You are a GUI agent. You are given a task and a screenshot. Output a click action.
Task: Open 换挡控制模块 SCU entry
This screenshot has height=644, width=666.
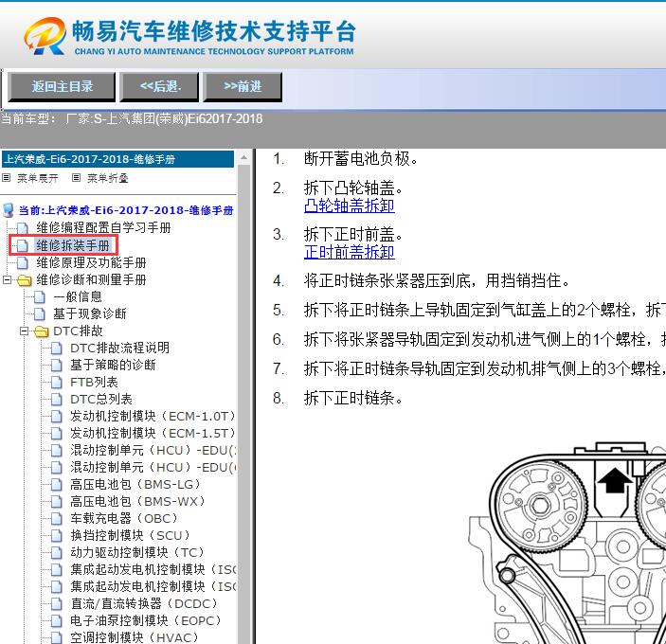[130, 535]
